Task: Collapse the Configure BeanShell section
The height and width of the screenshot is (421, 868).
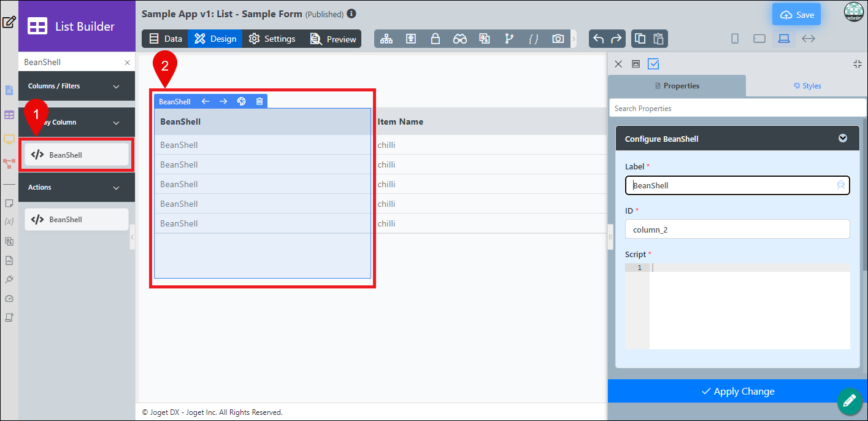Action: pyautogui.click(x=843, y=138)
